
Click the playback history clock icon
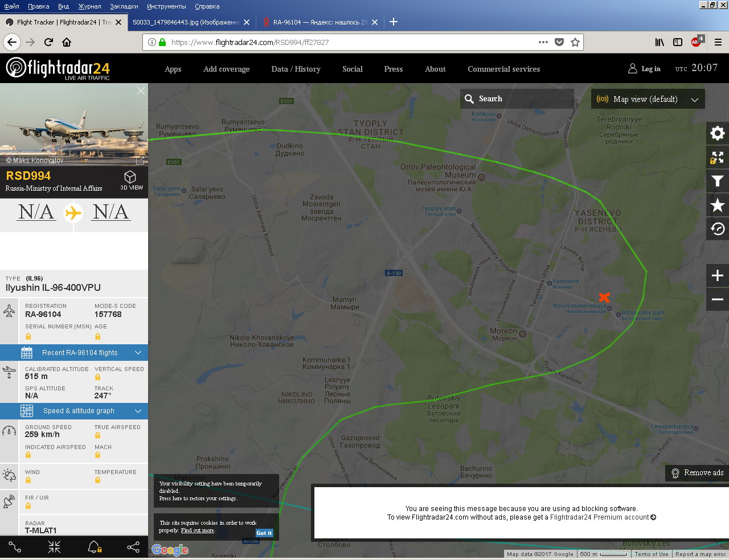click(718, 229)
